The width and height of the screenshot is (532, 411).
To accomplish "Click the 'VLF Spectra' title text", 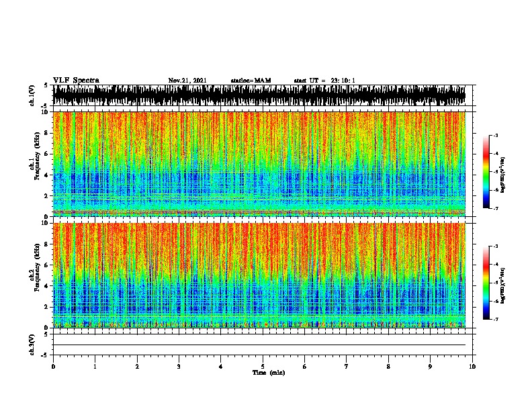I will click(76, 81).
